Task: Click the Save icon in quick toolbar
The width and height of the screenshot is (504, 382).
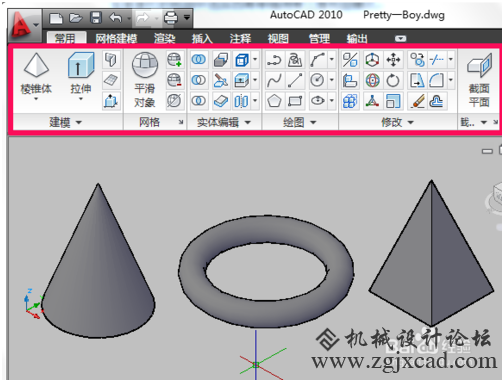Action: tap(96, 18)
